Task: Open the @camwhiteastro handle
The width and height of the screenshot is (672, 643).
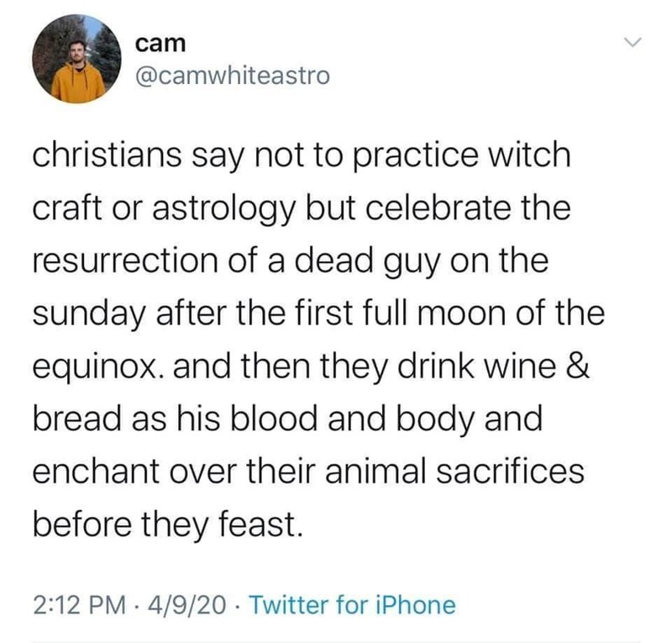Action: click(x=233, y=76)
